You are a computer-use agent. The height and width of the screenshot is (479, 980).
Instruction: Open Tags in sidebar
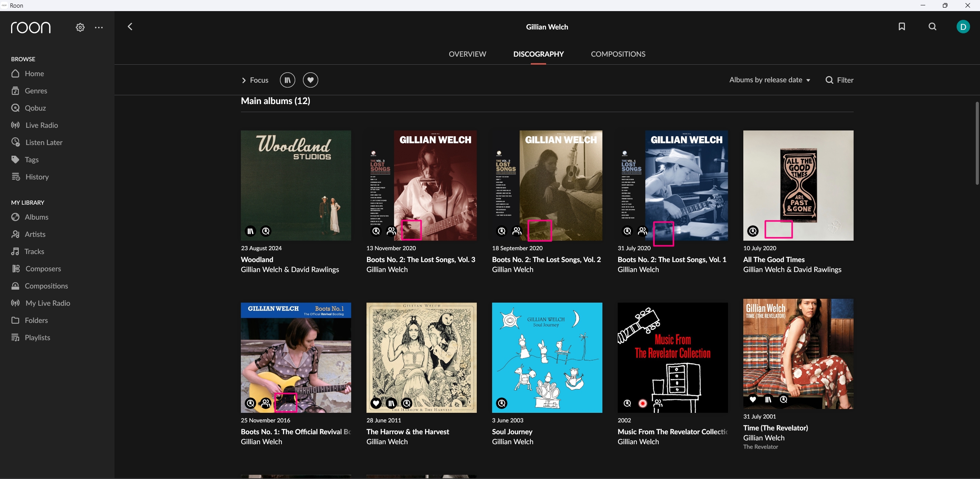tap(25, 160)
